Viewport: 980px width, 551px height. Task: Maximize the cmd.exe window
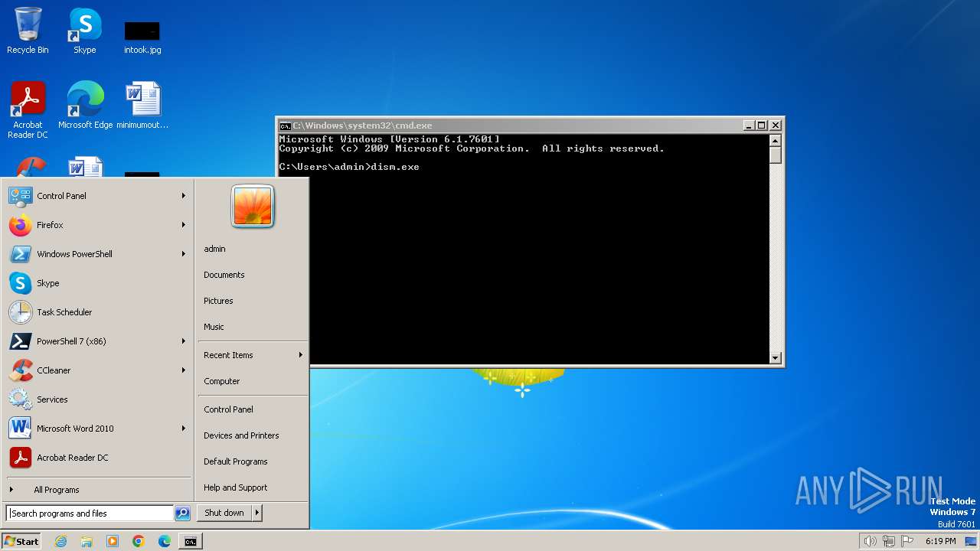(x=761, y=126)
